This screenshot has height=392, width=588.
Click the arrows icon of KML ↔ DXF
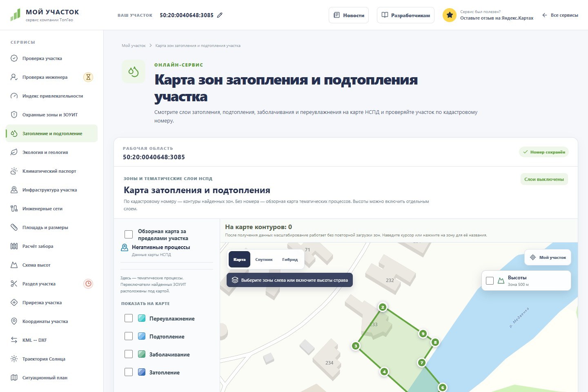tap(14, 340)
